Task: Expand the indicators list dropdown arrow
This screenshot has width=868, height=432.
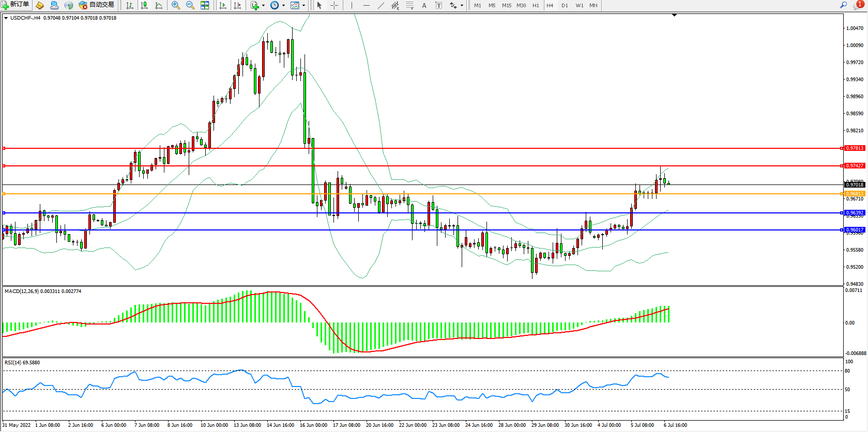Action: coord(264,5)
